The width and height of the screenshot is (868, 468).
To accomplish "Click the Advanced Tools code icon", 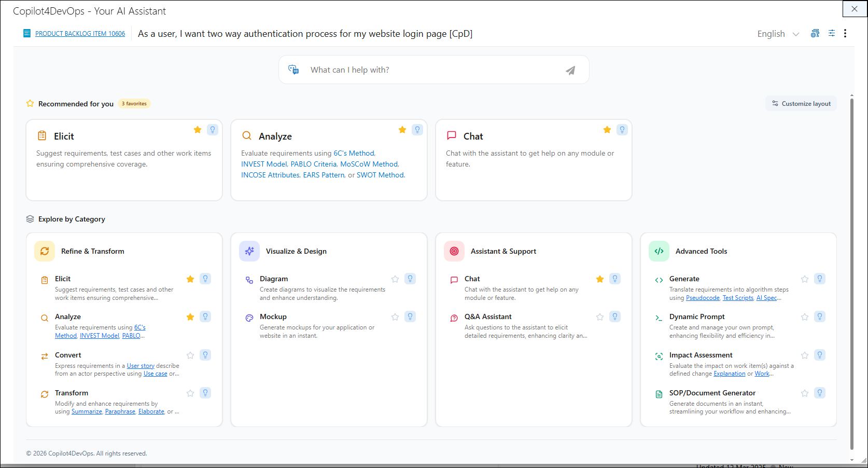I will pos(659,251).
